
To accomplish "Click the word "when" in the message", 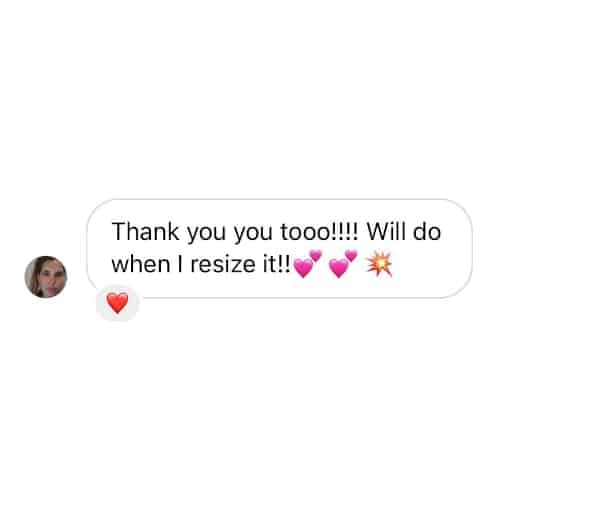I will (x=140, y=264).
